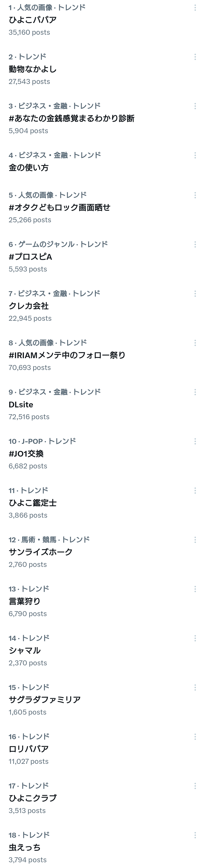This screenshot has height=868, width=206.
Task: Select the クレカ会社 trending topic
Action: click(x=29, y=306)
